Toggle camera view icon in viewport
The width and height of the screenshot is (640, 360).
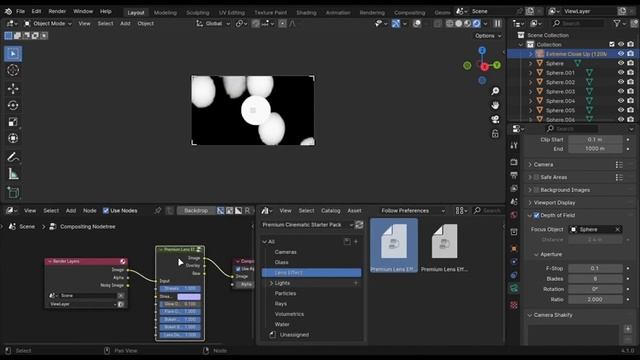[x=495, y=119]
